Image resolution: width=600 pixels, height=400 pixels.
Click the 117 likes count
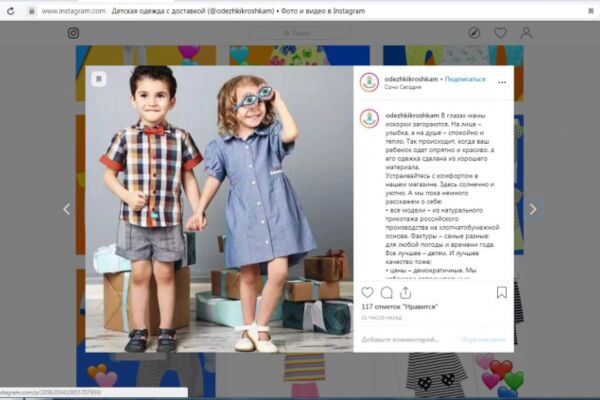pyautogui.click(x=399, y=307)
